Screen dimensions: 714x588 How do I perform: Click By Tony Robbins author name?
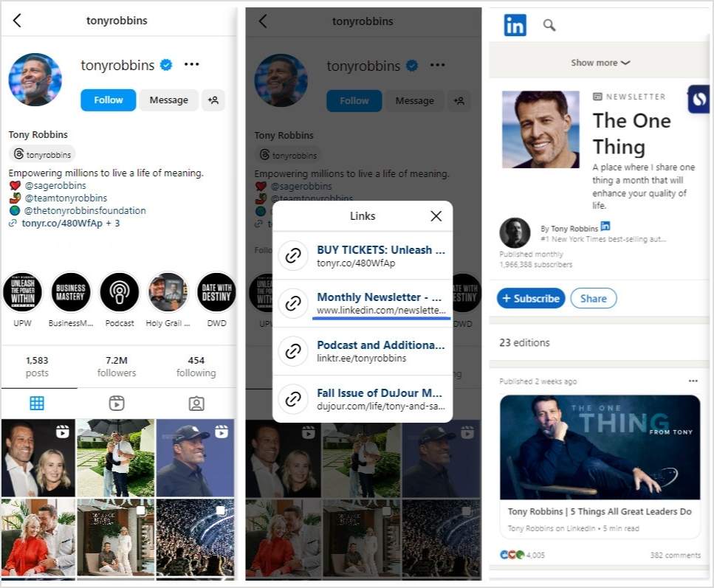click(x=569, y=229)
